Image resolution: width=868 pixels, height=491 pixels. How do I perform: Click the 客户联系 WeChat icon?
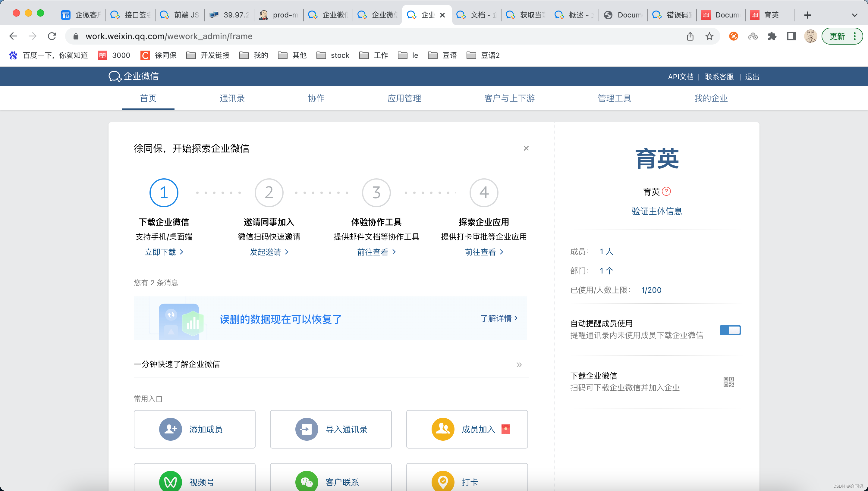306,482
